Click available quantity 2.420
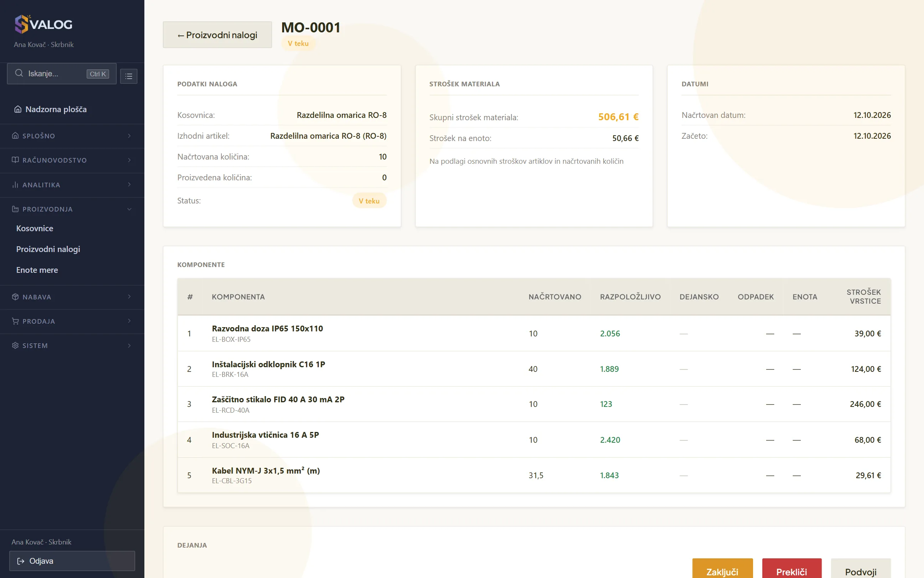Screen dimensions: 924x578 [x=610, y=440]
